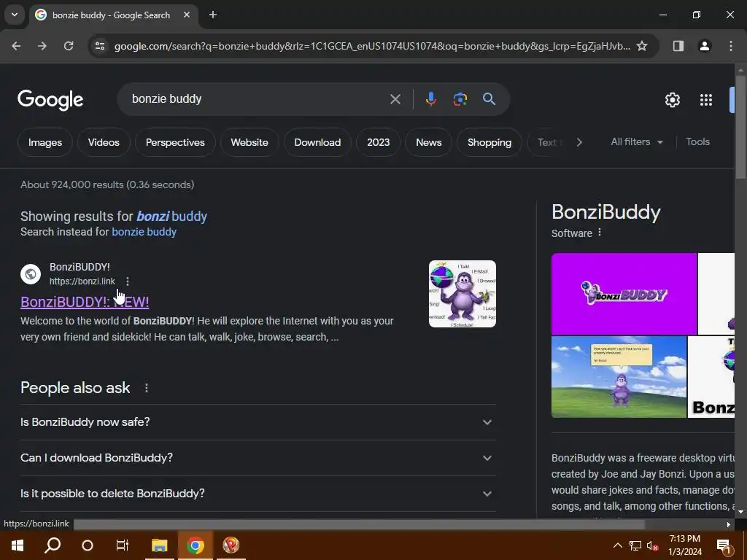
Task: Open search Tools
Action: point(697,142)
